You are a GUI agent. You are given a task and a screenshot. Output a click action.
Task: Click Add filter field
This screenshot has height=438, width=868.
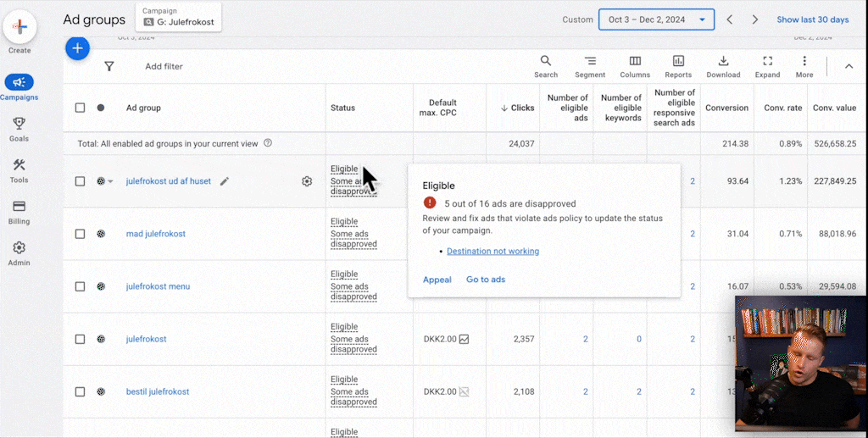(x=164, y=66)
